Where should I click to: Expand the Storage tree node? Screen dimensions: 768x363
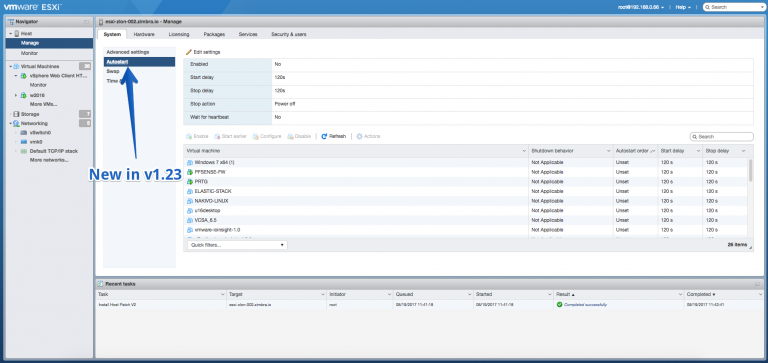[10, 114]
